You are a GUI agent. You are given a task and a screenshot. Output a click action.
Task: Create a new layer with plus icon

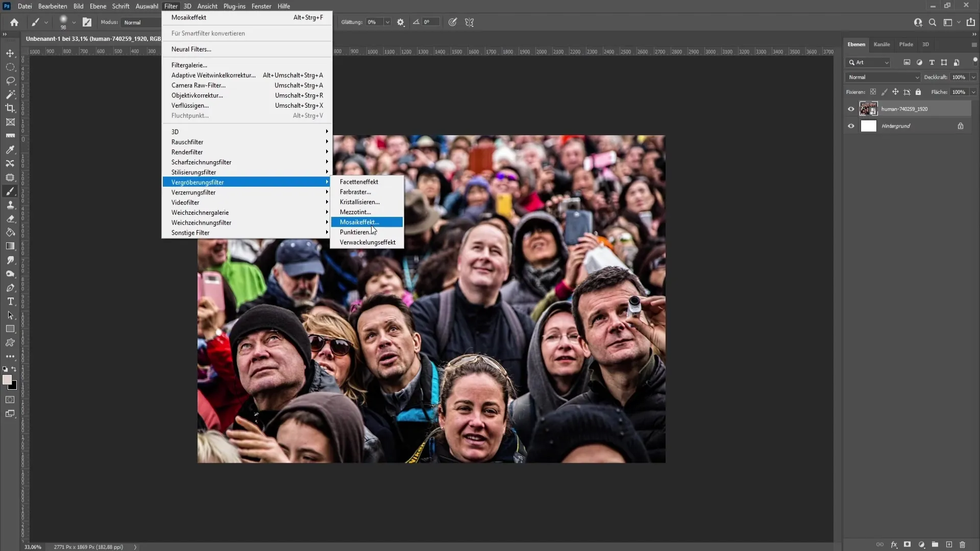(949, 544)
